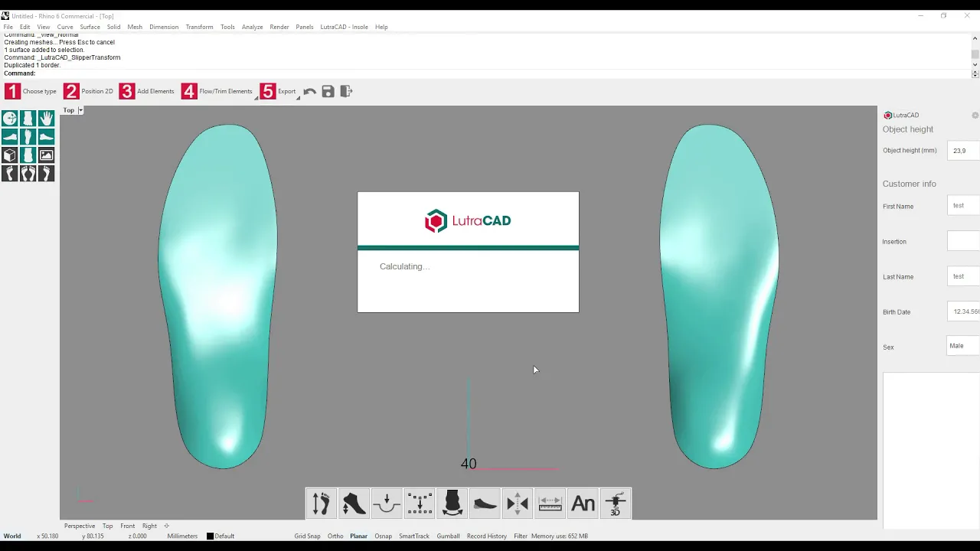Open the Mesh menu
The height and width of the screenshot is (551, 980).
135,27
